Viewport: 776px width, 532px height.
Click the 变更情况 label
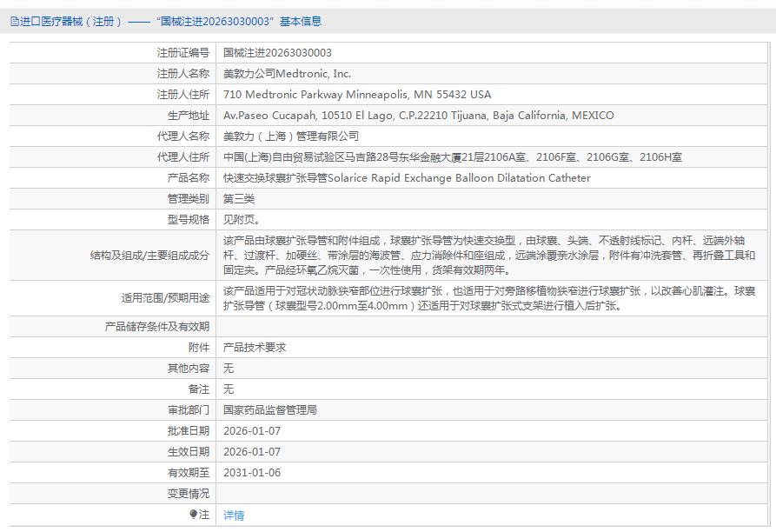coord(188,494)
